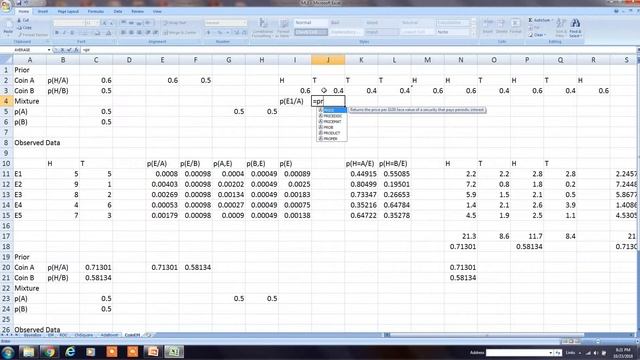Click the Paste icon in Clipboard
The image size is (640, 360).
pos(8,27)
